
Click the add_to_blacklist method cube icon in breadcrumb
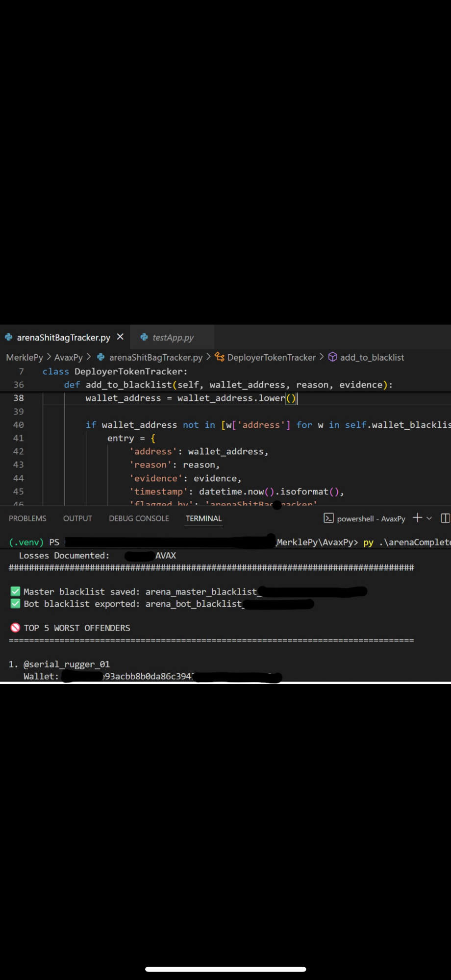(x=332, y=357)
